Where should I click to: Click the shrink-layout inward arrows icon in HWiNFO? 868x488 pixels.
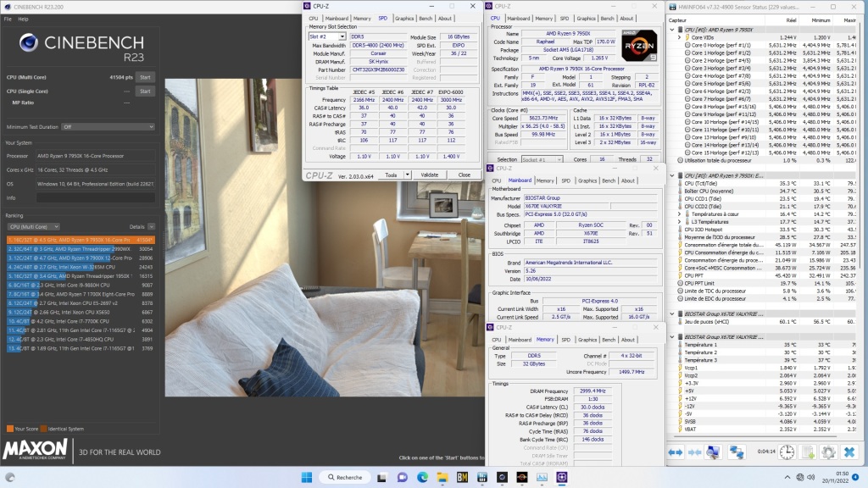tap(695, 452)
